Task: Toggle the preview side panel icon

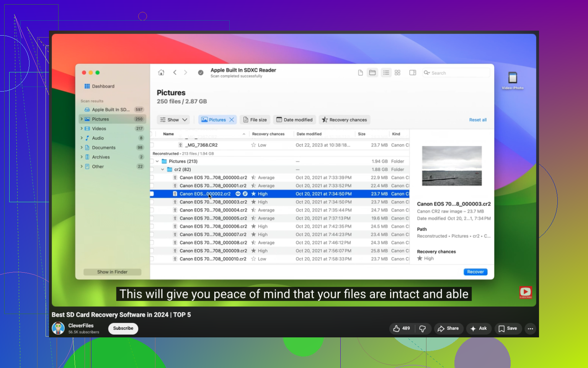Action: click(413, 73)
